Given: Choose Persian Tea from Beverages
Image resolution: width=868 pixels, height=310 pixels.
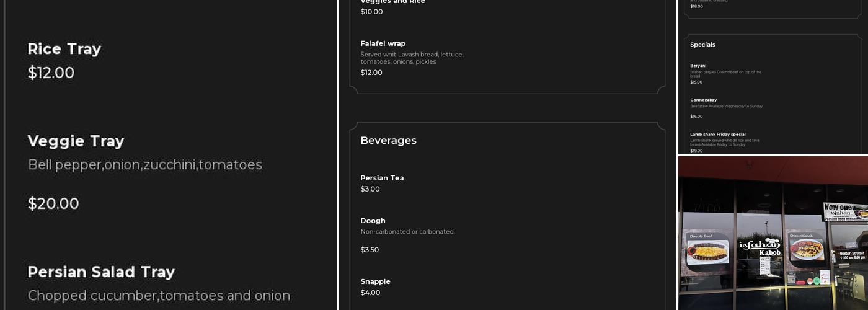Looking at the screenshot, I should click(x=382, y=178).
